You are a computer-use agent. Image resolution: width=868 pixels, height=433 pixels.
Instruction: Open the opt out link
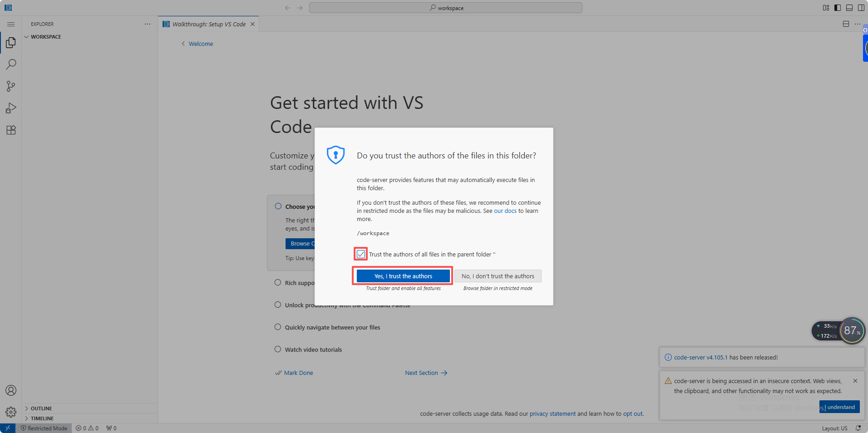pos(633,414)
